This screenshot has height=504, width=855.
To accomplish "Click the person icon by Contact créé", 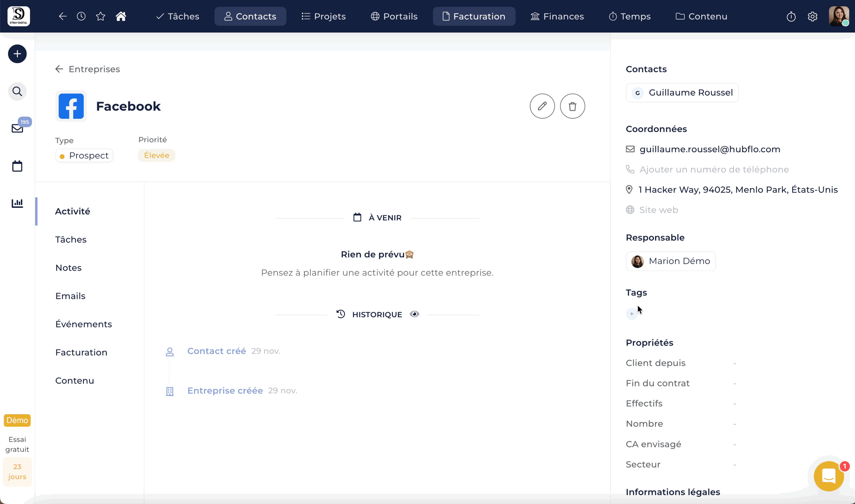I will 170,352.
